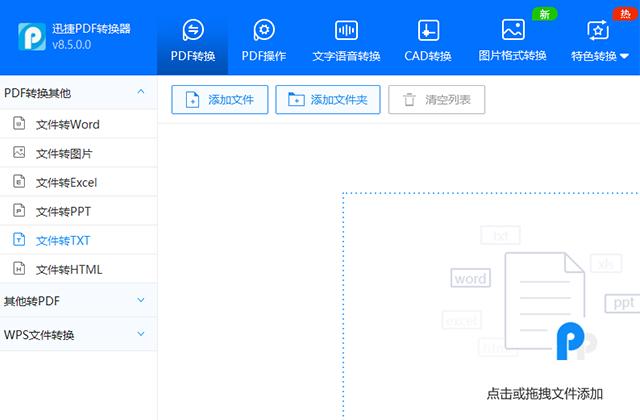
Task: Expand the 其他转PDF section chevron
Action: tap(141, 300)
